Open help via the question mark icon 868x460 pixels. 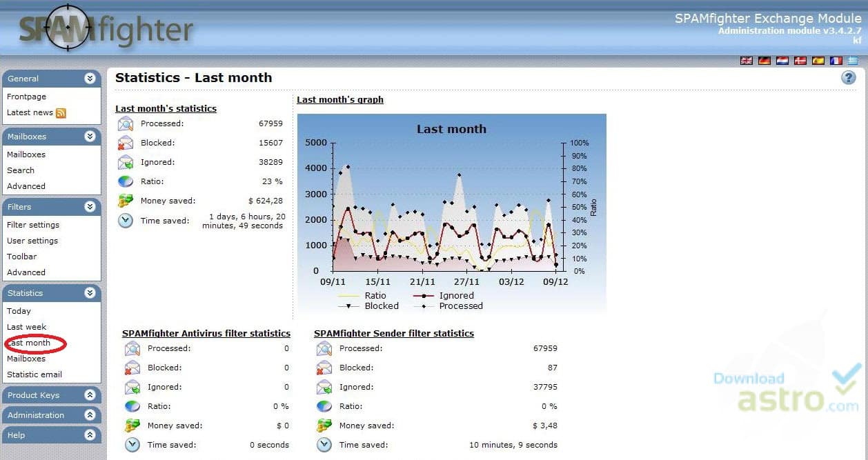pos(848,77)
